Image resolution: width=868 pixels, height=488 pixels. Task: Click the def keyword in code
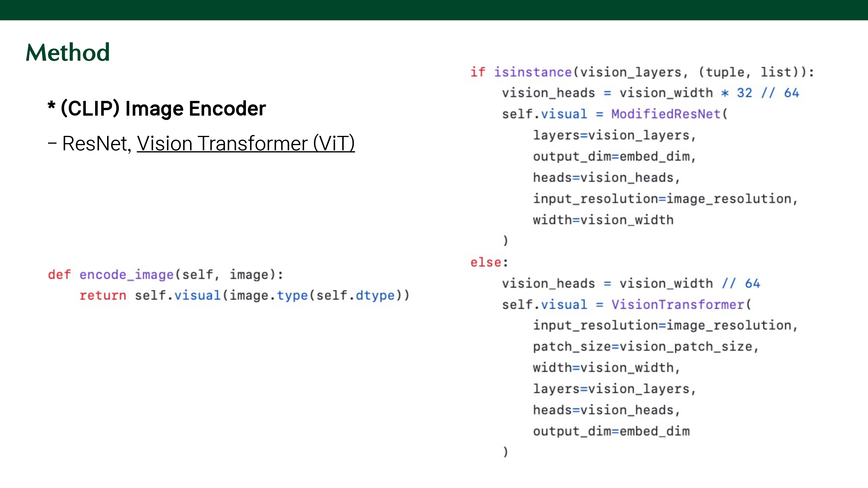point(59,274)
